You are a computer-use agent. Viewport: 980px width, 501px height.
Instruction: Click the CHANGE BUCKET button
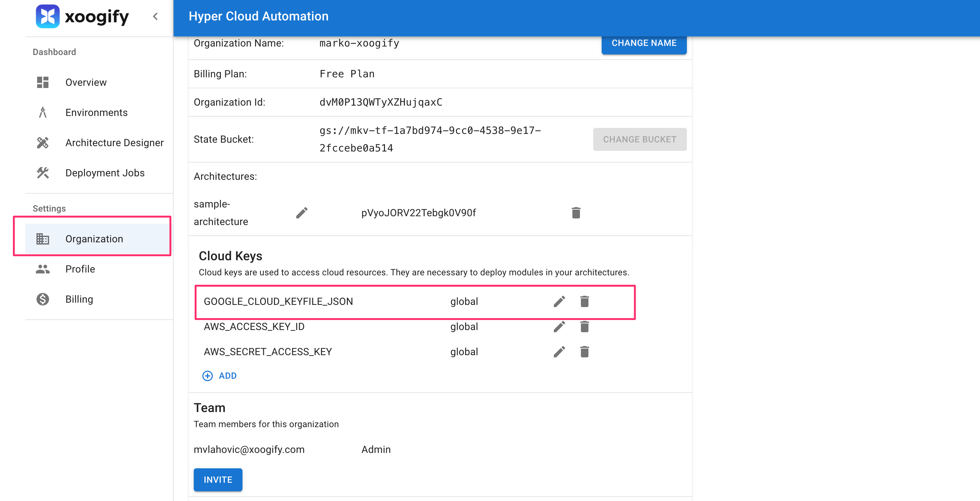pos(639,140)
